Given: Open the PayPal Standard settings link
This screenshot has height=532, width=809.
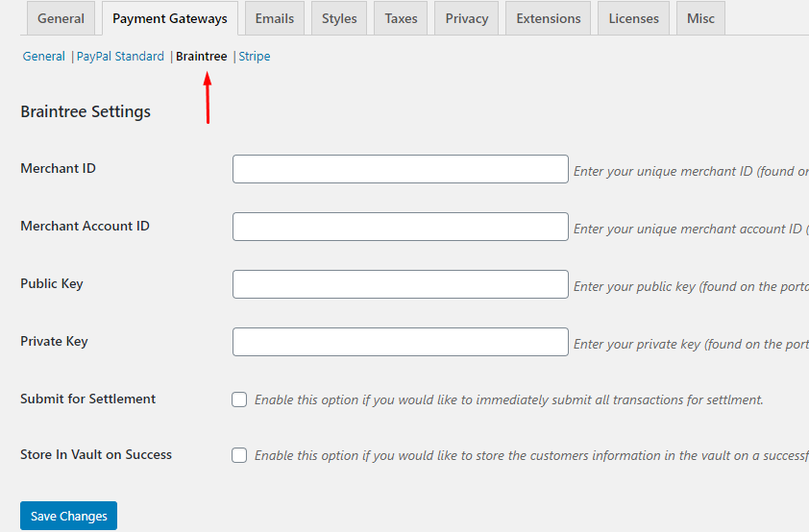Looking at the screenshot, I should [x=120, y=57].
